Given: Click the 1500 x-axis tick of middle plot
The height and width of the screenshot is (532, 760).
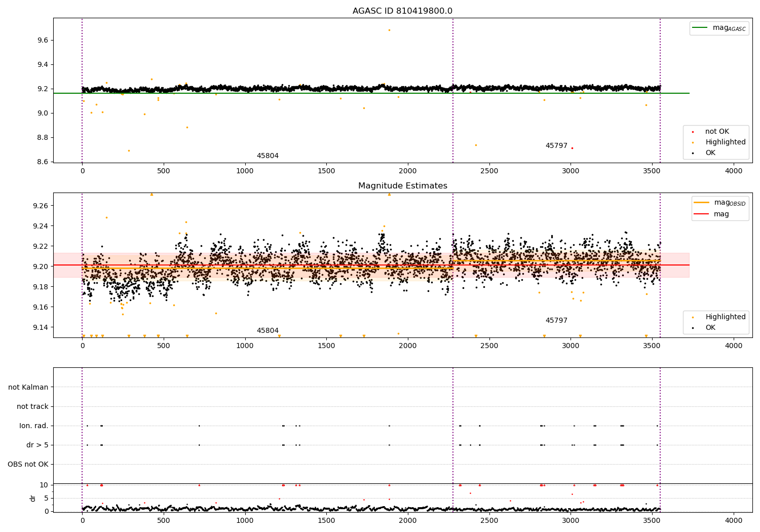Looking at the screenshot, I should pos(326,346).
